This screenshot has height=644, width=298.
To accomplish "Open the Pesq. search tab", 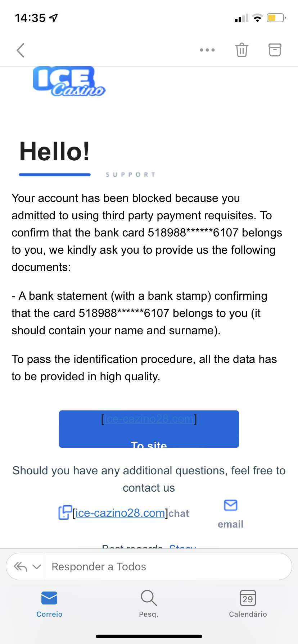I will (149, 604).
